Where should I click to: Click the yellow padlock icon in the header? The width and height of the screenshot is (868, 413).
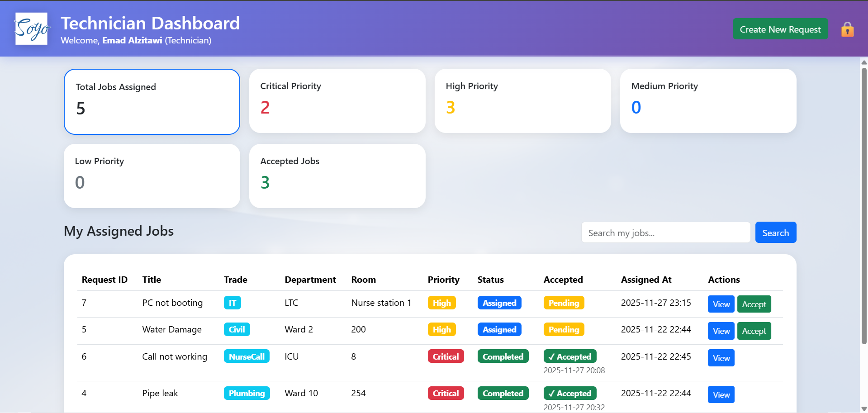click(847, 29)
